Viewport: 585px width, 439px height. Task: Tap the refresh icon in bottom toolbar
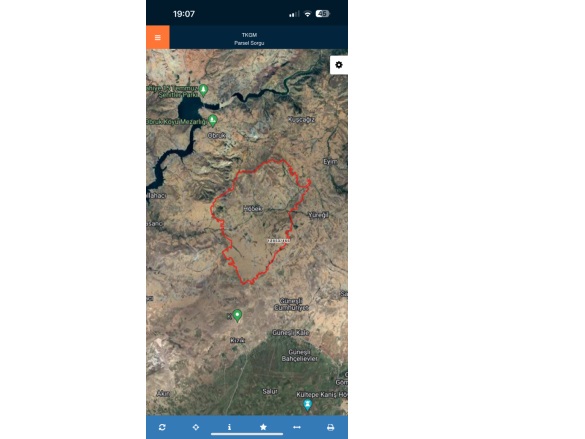(x=162, y=427)
